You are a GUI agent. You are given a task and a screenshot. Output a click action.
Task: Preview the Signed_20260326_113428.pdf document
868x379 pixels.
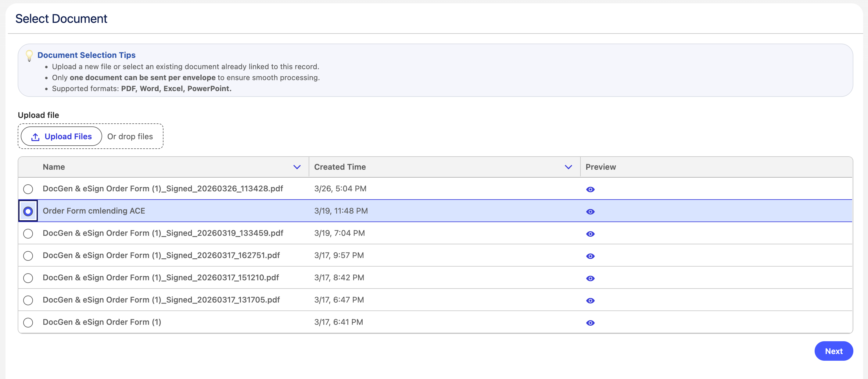pyautogui.click(x=590, y=189)
